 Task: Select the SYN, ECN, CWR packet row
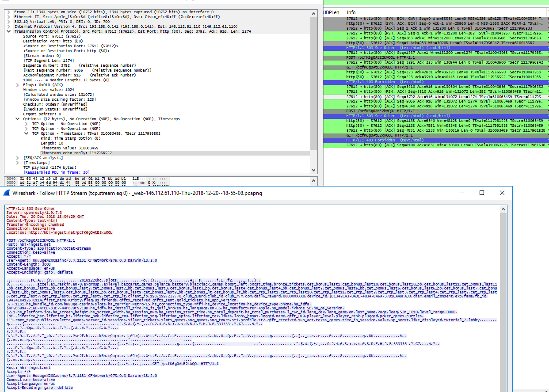pos(442,19)
